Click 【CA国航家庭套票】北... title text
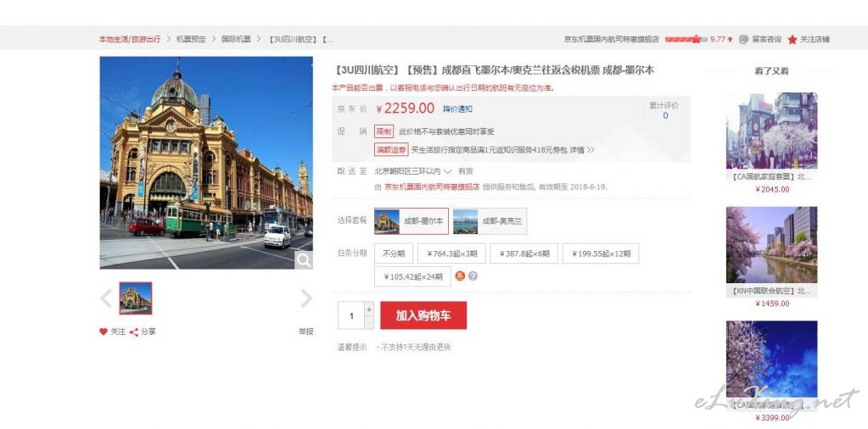 point(771,177)
